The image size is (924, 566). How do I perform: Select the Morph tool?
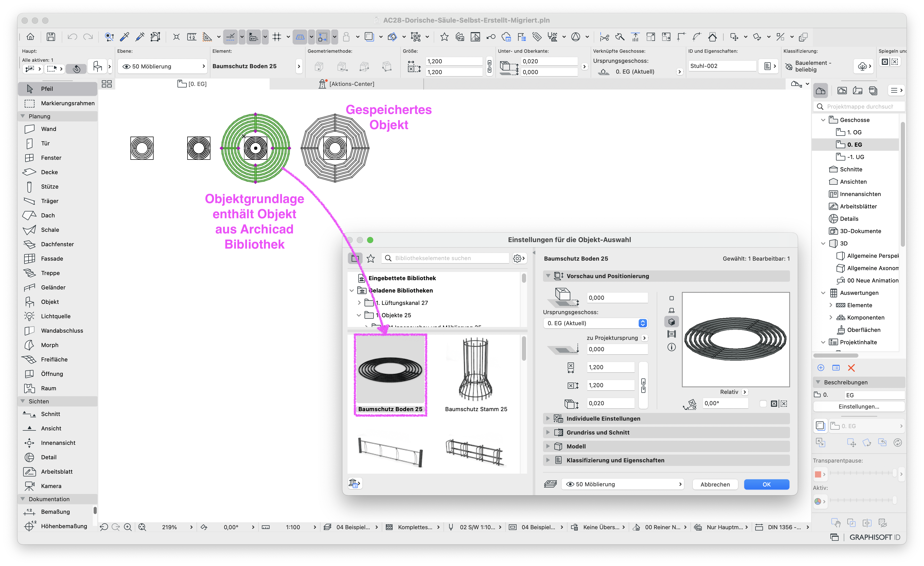pos(58,345)
